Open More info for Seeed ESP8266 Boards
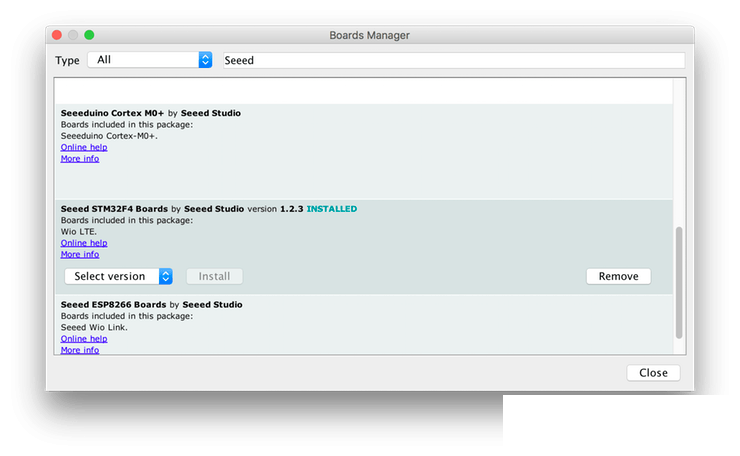This screenshot has height=456, width=740. coord(80,350)
